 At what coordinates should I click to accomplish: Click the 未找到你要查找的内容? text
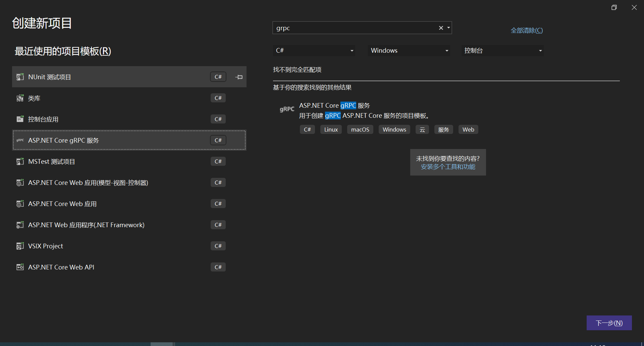tap(448, 158)
